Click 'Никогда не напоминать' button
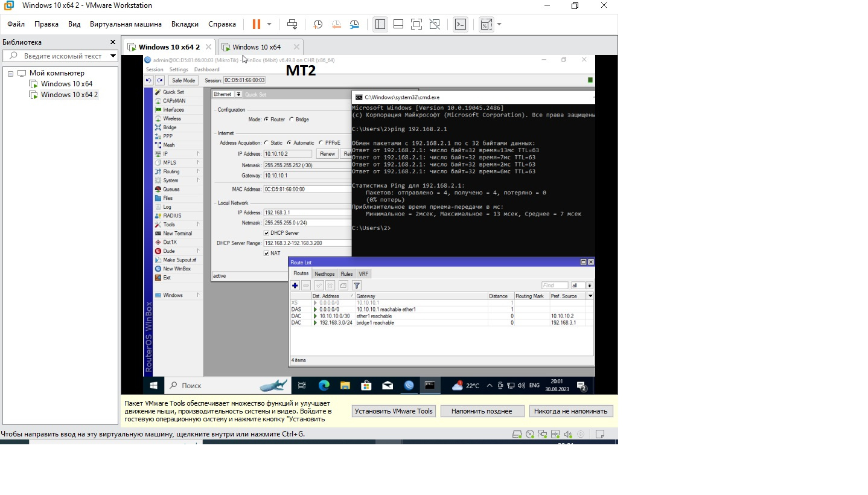The height and width of the screenshot is (495, 868). tap(571, 411)
